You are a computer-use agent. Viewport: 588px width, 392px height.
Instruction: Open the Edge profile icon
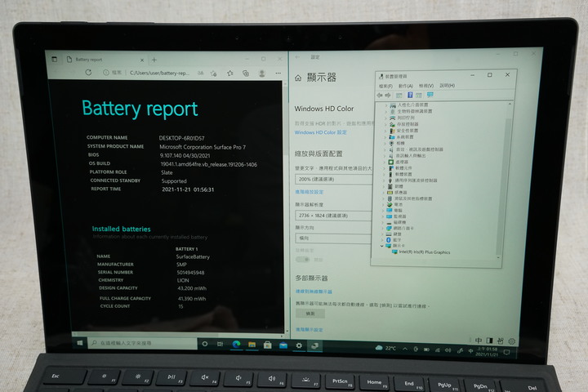coord(262,73)
